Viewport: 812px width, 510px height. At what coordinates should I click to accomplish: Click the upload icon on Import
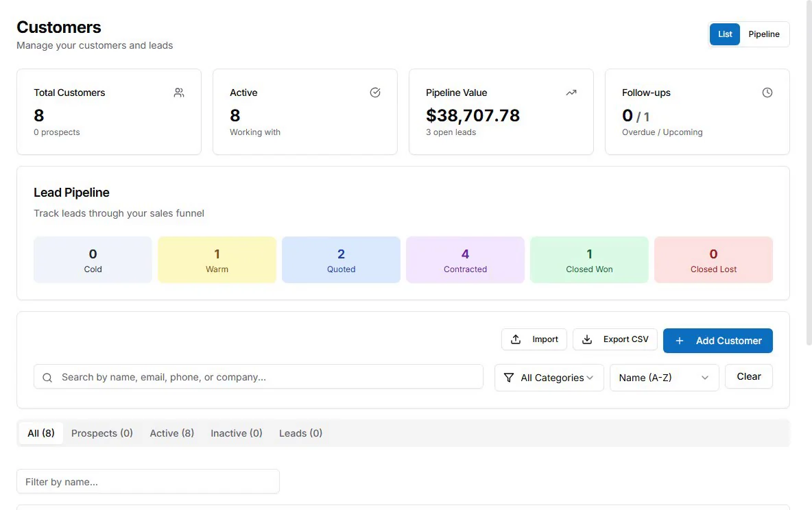pos(516,339)
